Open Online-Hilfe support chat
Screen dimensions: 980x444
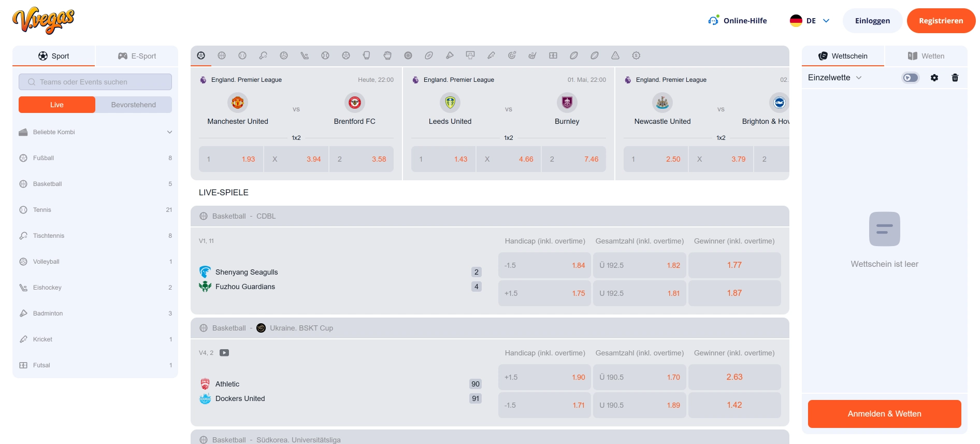point(738,21)
